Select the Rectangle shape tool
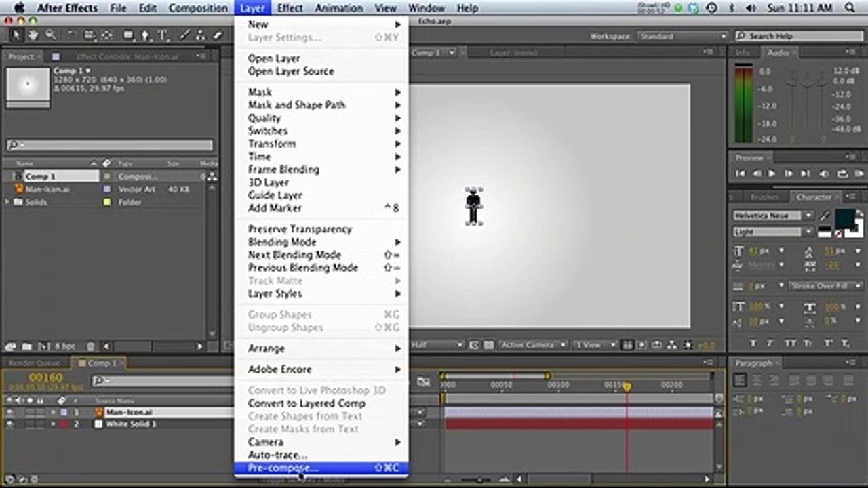 point(129,35)
